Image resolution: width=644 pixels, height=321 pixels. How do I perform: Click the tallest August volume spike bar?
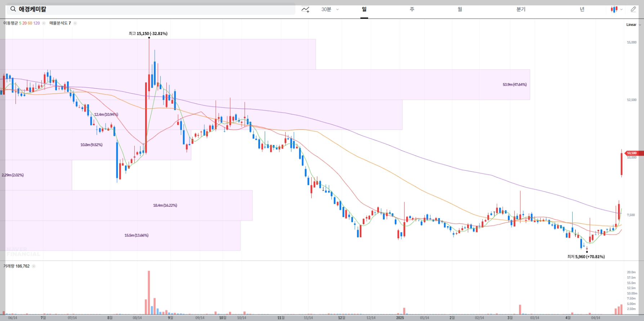(x=149, y=293)
